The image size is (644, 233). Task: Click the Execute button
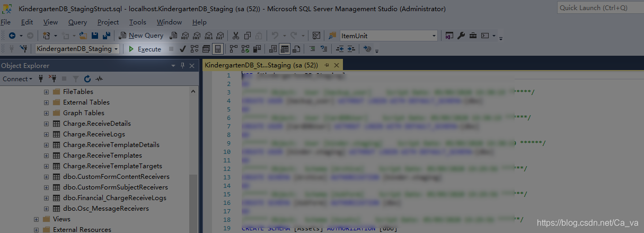pyautogui.click(x=145, y=49)
